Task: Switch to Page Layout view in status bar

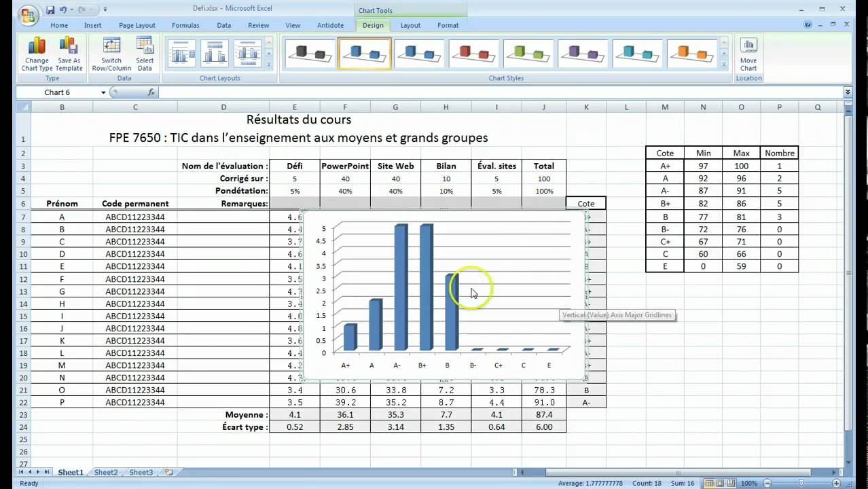Action: 721,483
